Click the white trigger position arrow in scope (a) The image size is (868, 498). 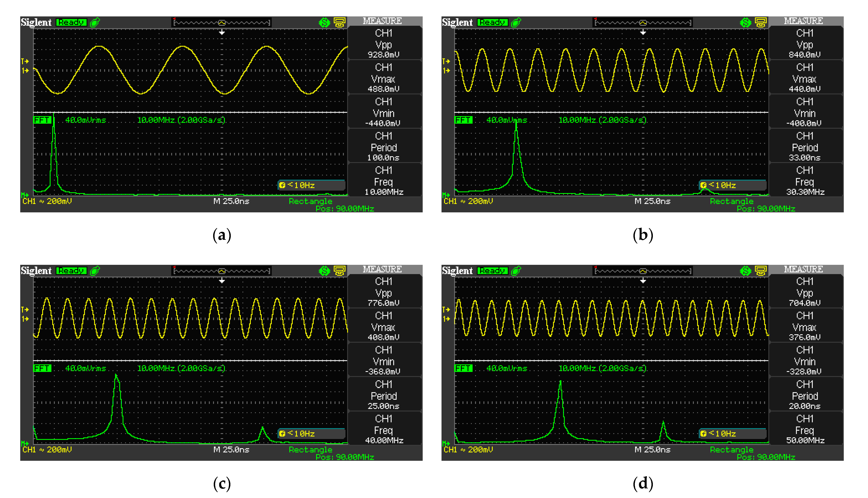(x=222, y=32)
